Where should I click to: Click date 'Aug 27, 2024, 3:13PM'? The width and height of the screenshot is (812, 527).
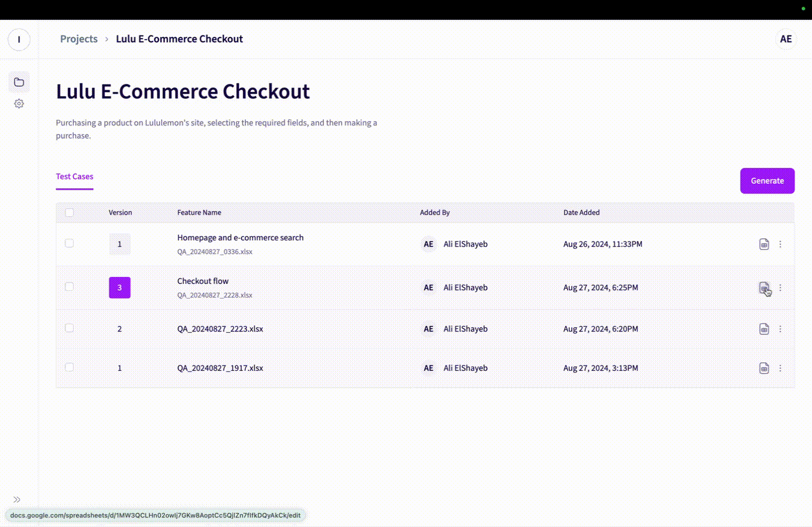point(600,368)
